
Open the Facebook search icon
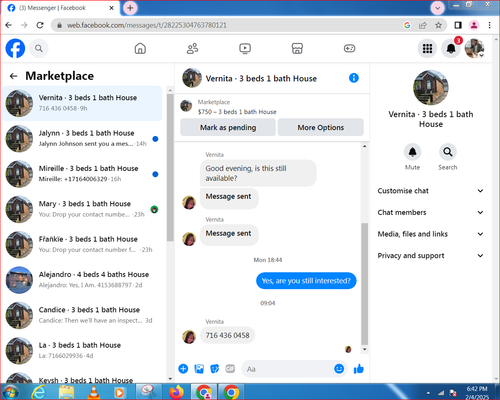point(39,49)
